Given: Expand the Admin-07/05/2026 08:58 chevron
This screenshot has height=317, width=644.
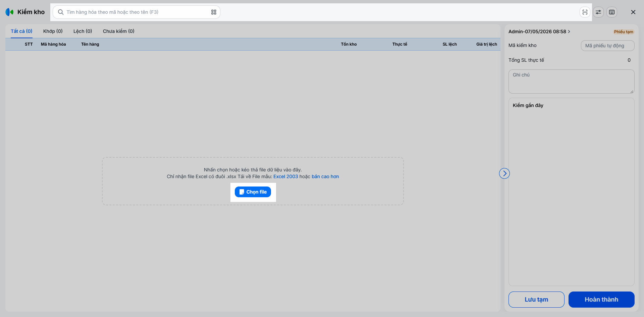Looking at the screenshot, I should (569, 32).
